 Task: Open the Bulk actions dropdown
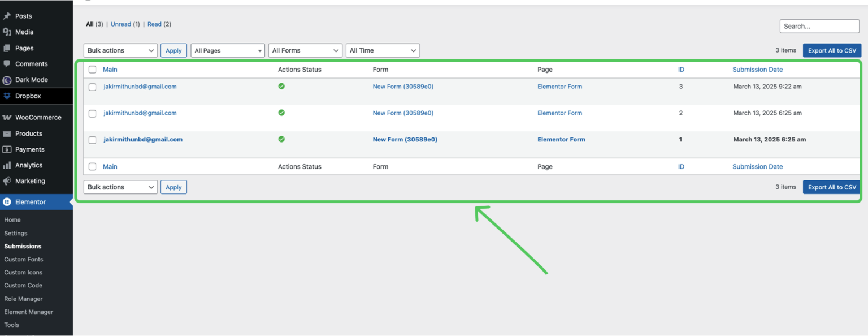click(x=120, y=50)
